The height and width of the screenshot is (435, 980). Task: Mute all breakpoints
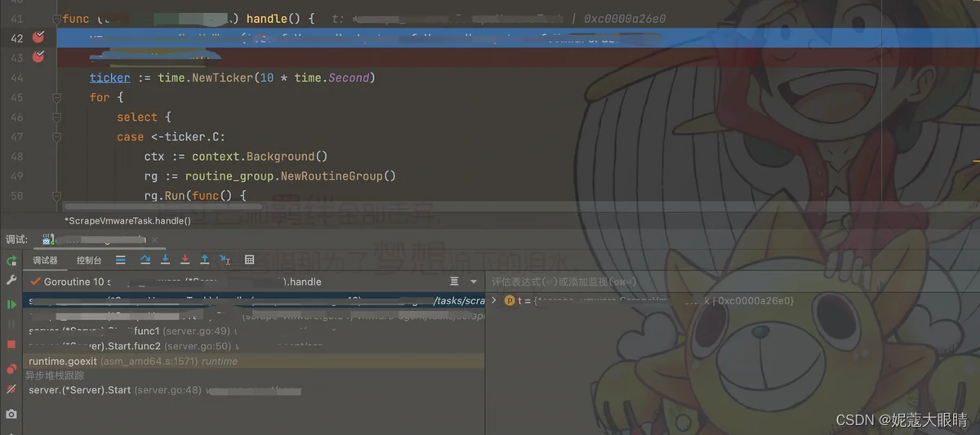point(11,389)
